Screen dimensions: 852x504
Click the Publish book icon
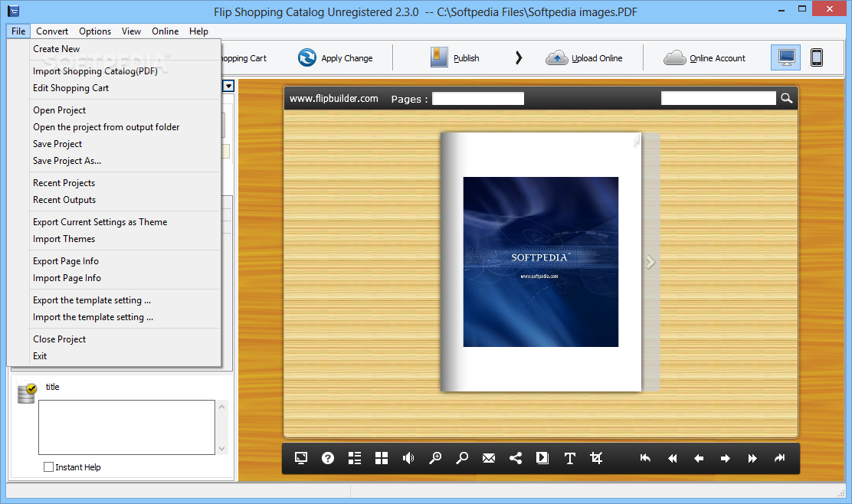(439, 57)
